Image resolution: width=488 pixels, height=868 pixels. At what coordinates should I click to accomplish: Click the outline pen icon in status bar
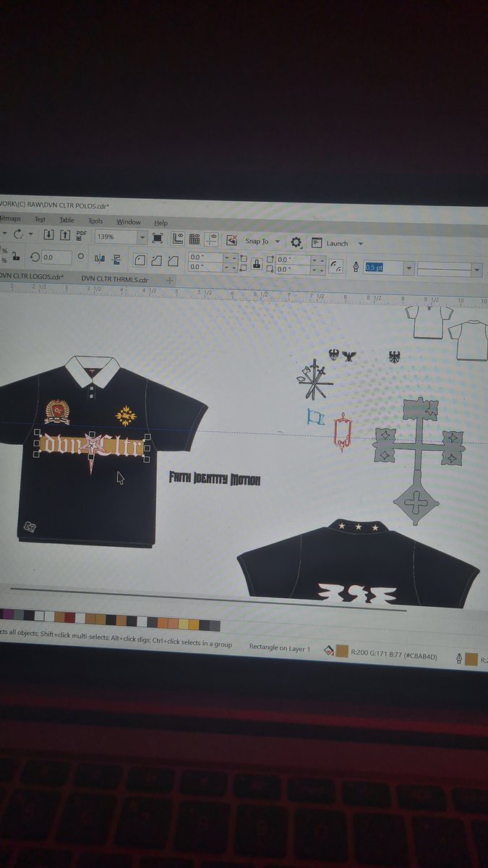coord(458,658)
